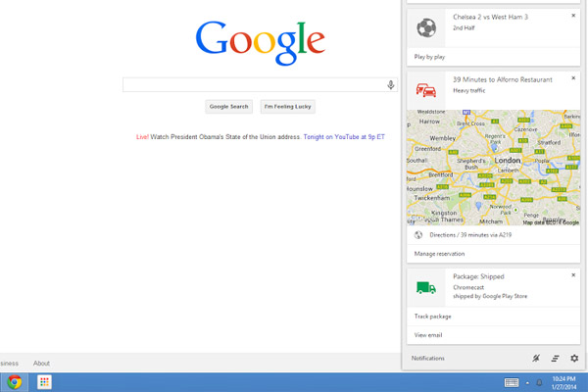Open Directions 39 minutes via A219
Viewport: 588px width, 392px height.
[x=493, y=235]
